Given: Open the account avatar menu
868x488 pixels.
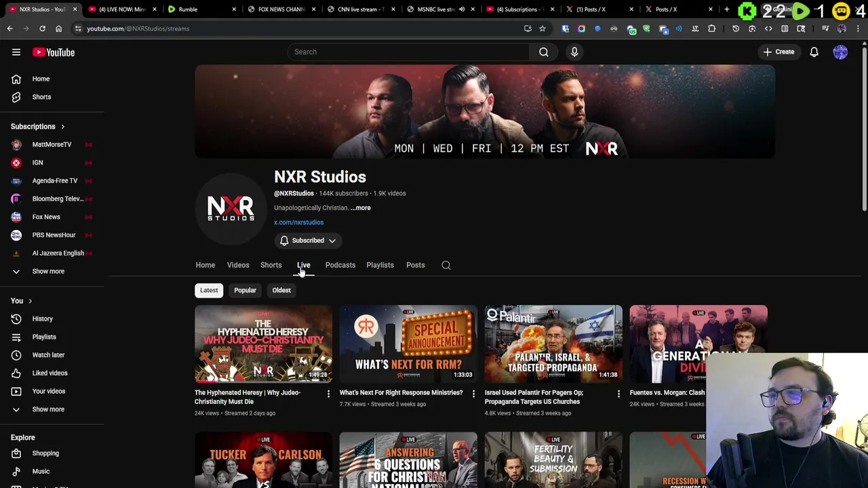Looking at the screenshot, I should [x=840, y=52].
